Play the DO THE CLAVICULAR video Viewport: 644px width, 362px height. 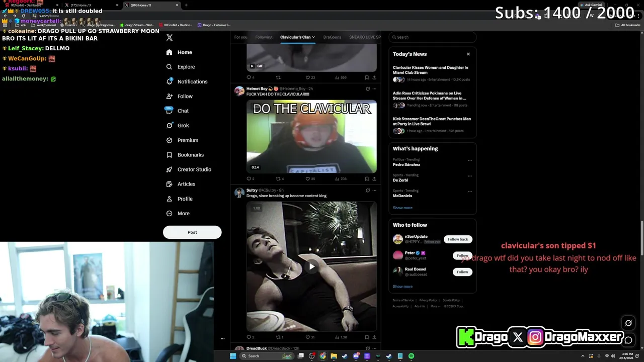(311, 137)
